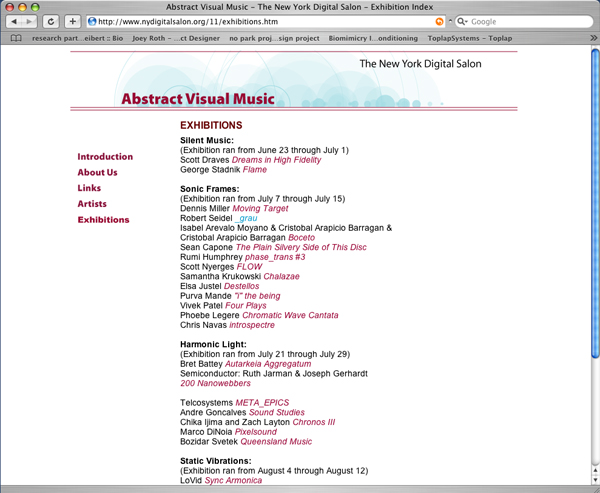Open 'Queensland Music' link
This screenshot has width=600, height=493.
click(276, 442)
